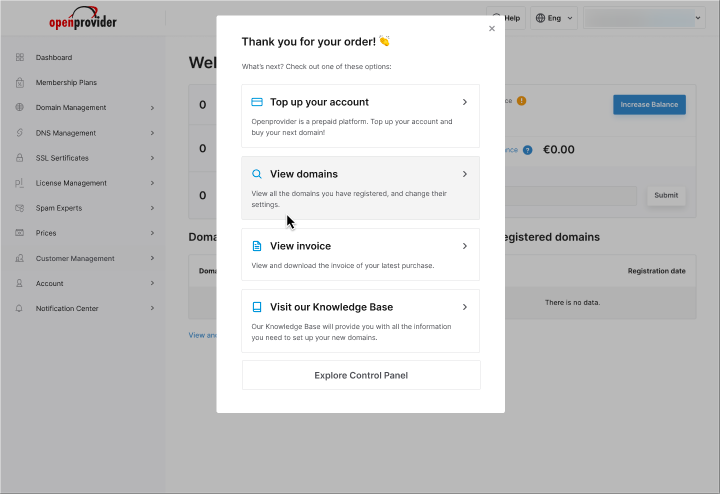Click the input field beside Submit

(571, 196)
